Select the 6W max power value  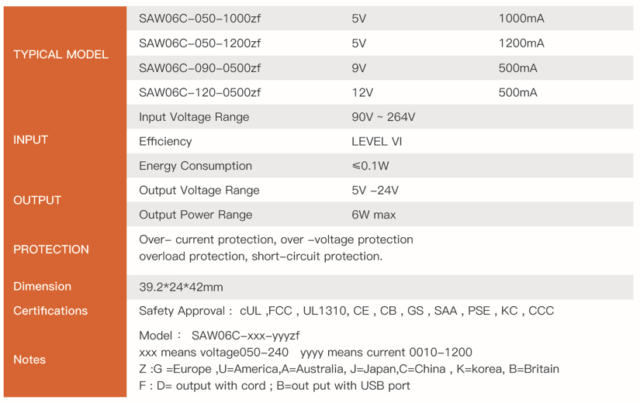374,214
